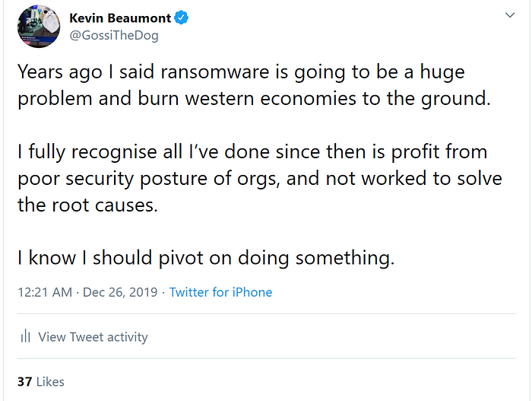
Task: Click the Kevin Beaumont display name
Action: [120, 18]
